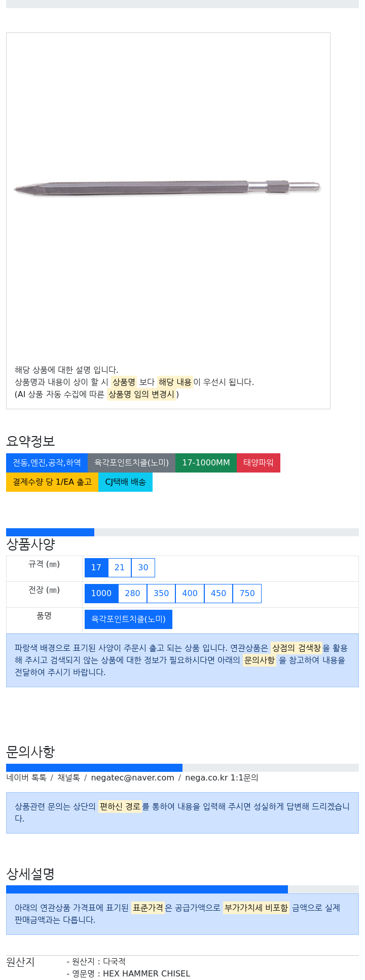Open the hex chisel product image
The width and height of the screenshot is (365, 980).
coord(167,188)
